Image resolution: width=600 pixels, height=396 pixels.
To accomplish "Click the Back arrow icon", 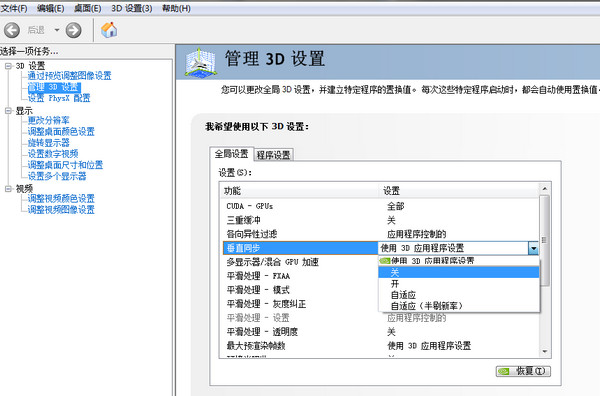I will coord(12,30).
